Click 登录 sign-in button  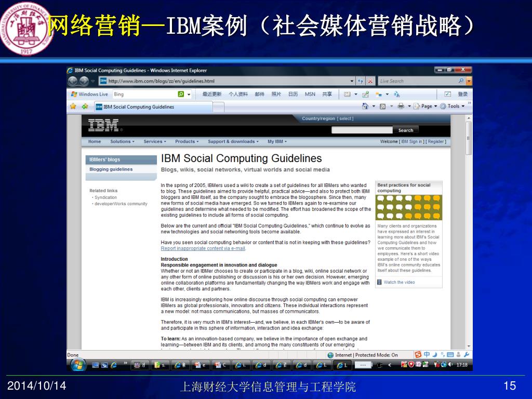coord(462,95)
